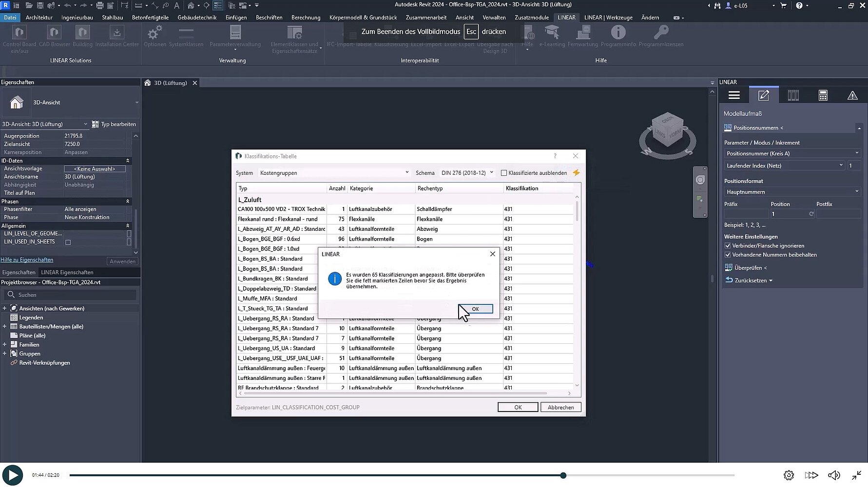Image resolution: width=868 pixels, height=487 pixels.
Task: Open the System Kostengruppen dropdown
Action: click(x=334, y=173)
